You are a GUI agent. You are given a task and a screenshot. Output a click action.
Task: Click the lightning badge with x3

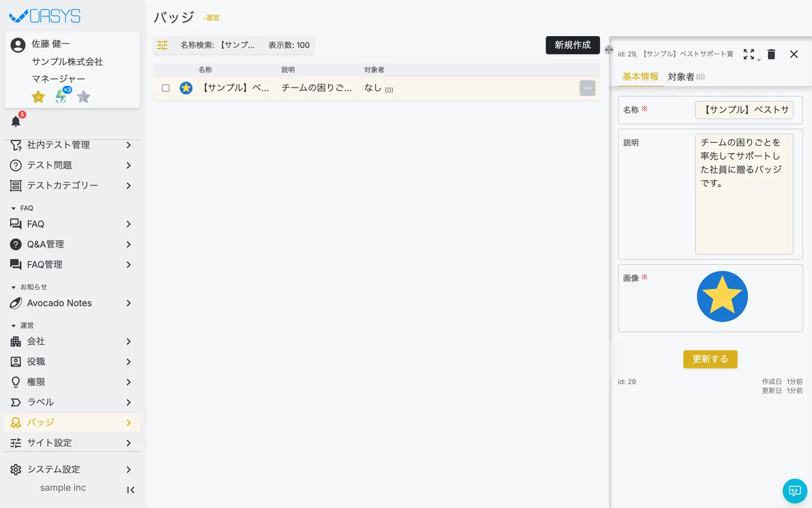click(62, 96)
